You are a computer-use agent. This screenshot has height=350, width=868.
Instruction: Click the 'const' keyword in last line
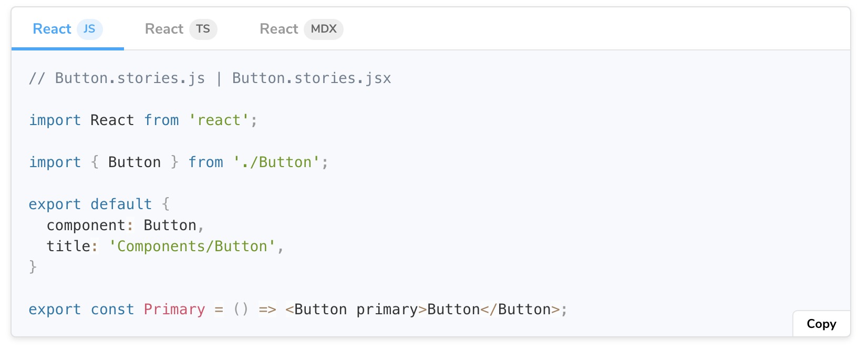pos(112,310)
